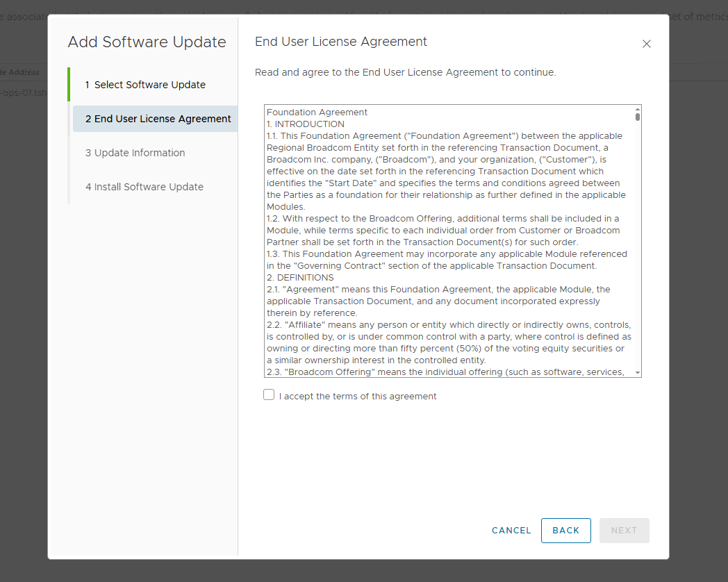This screenshot has height=582, width=728.
Task: Click the Back button
Action: coord(565,531)
